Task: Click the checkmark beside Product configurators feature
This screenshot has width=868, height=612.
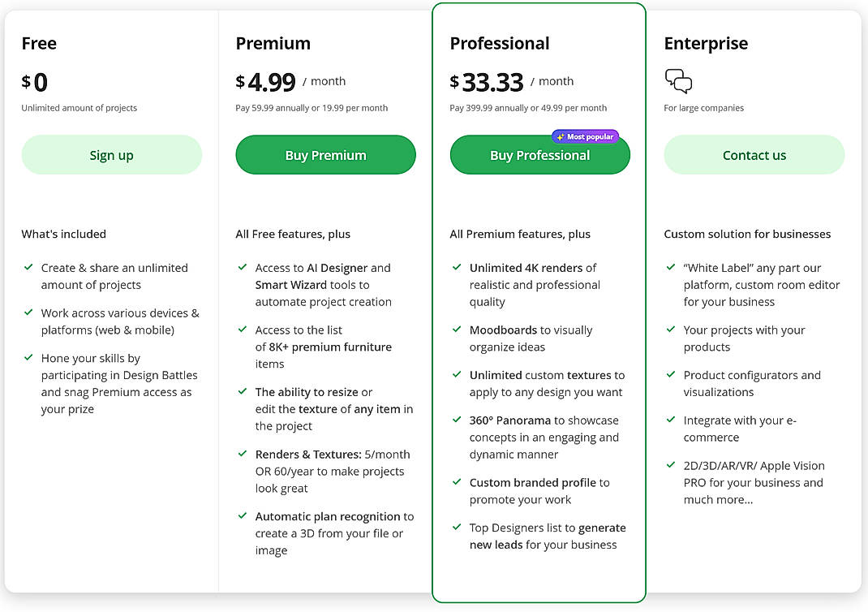Action: click(x=669, y=375)
